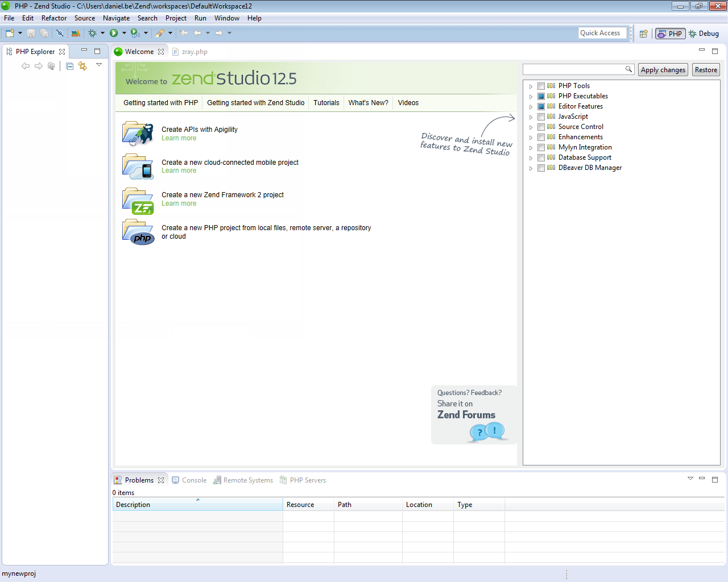Open the PHP Explorer view menu dropdown
Viewport: 728px width, 582px height.
99,65
